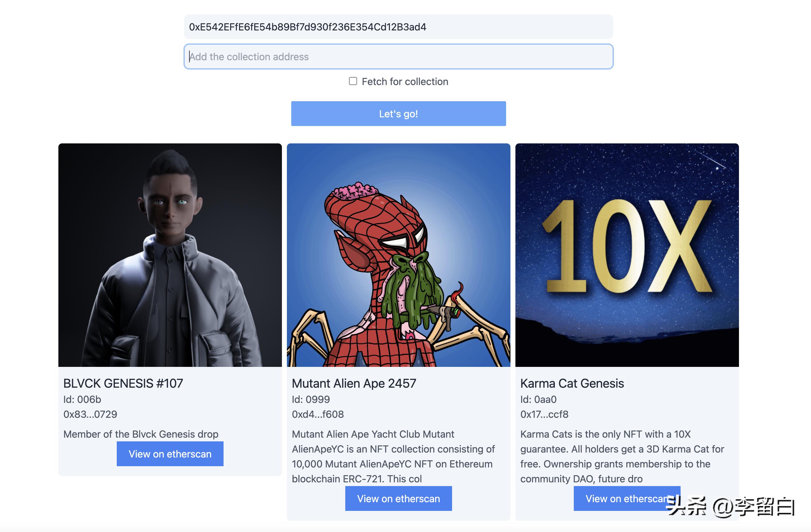
Task: Click the contract address 0xd4...f608
Action: (318, 414)
